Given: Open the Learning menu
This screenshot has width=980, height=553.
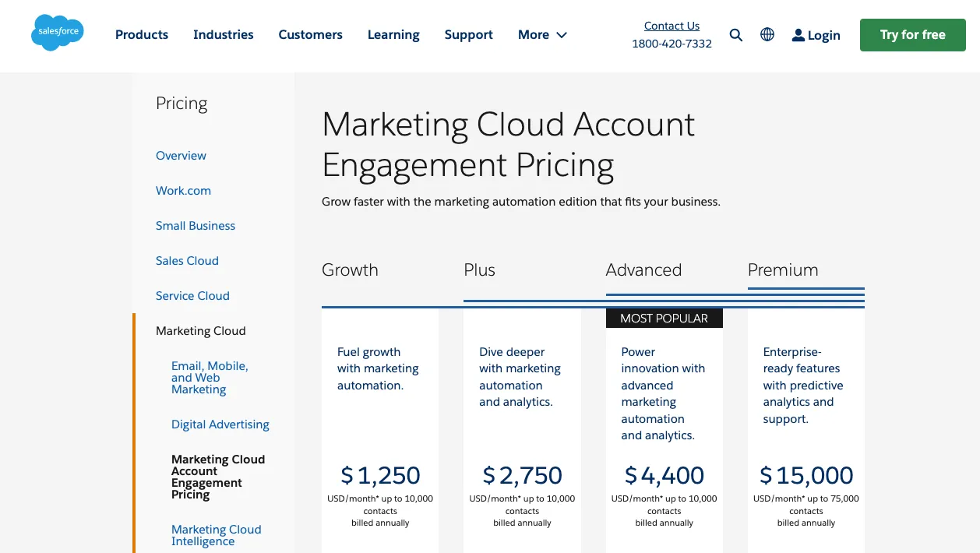Looking at the screenshot, I should 393,34.
